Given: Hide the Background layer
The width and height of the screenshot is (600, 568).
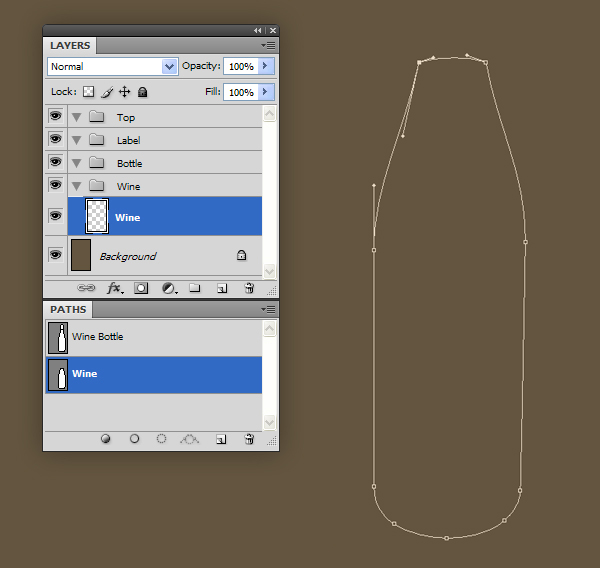Looking at the screenshot, I should click(56, 255).
